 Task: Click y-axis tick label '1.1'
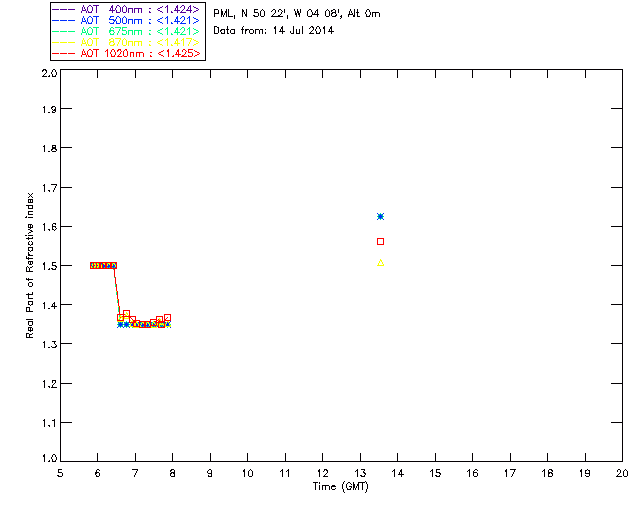click(49, 423)
